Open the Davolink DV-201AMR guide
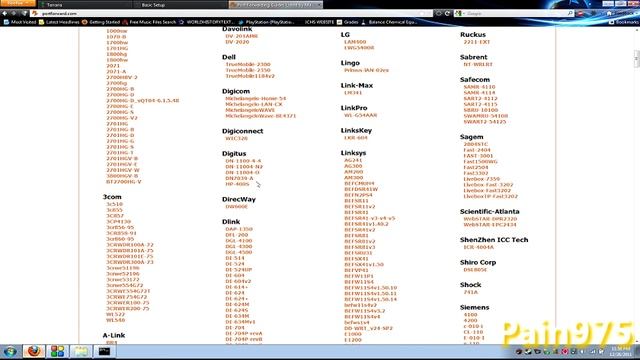The image size is (640, 360). tap(242, 36)
